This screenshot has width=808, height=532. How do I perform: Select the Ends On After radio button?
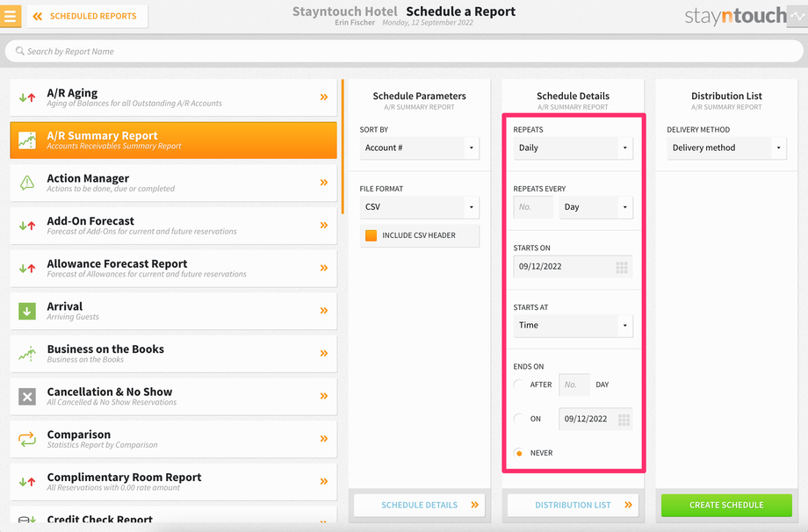[x=519, y=385]
